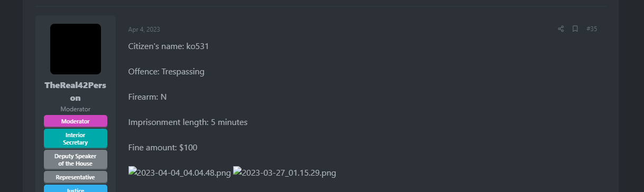Select the blue Justice badge
Viewport: 644px width, 192px height.
(x=76, y=189)
